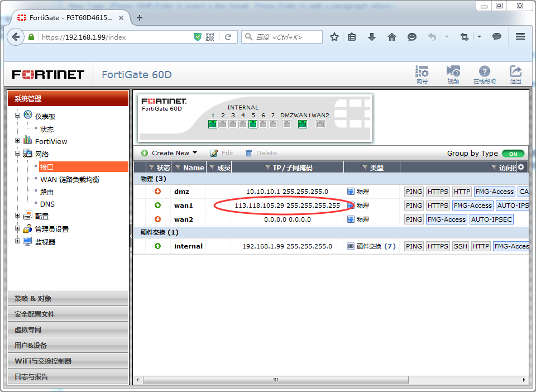Viewport: 536px width, 392px height.
Task: Select the internal interface name
Action: (188, 246)
